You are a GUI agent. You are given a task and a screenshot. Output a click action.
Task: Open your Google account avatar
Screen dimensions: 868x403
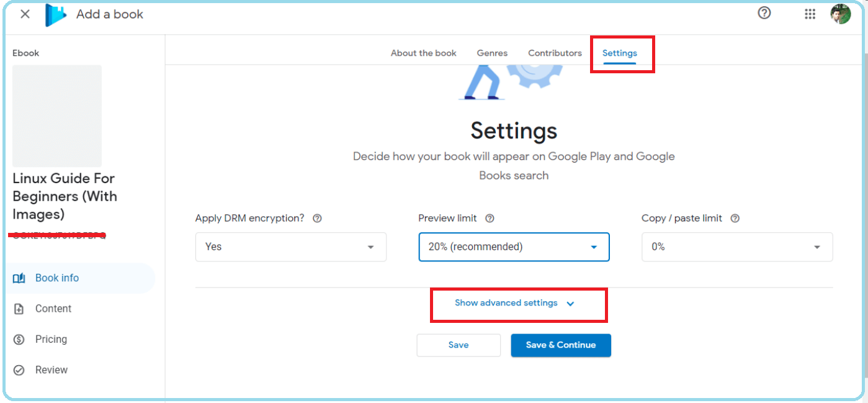click(841, 13)
